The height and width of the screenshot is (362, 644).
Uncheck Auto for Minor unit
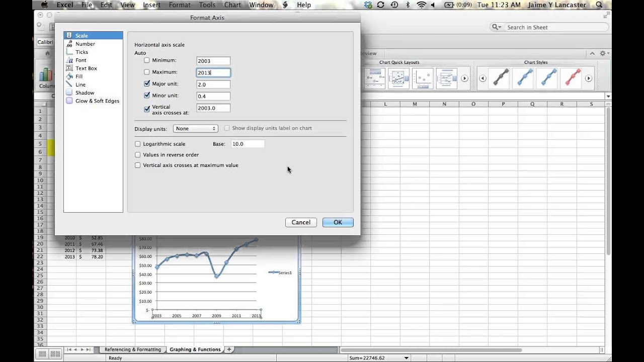pos(147,95)
